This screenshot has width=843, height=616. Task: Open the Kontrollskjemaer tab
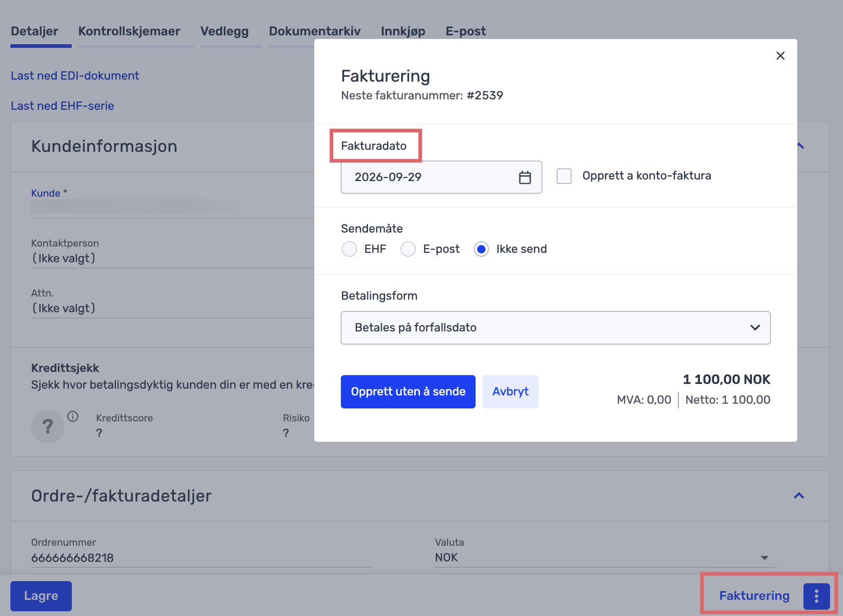click(129, 31)
